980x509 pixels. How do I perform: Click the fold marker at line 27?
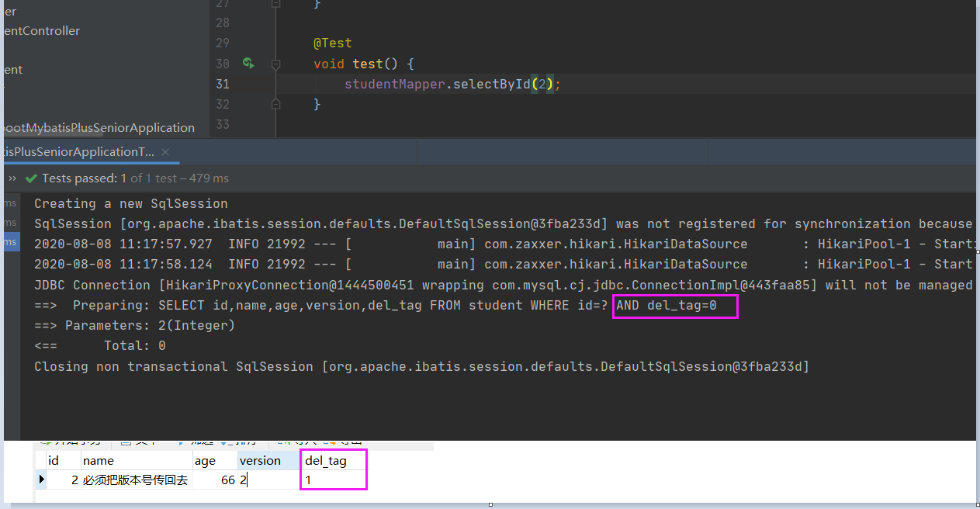(x=275, y=4)
